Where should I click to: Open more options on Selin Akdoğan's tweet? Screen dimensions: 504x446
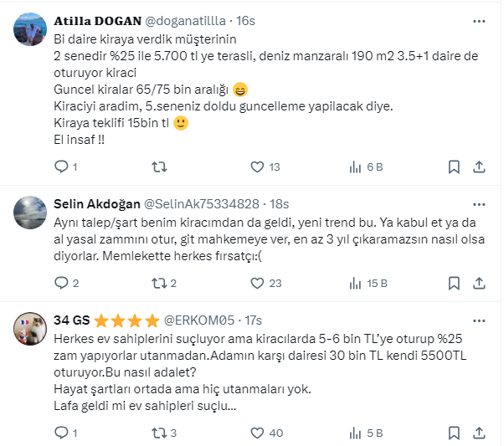[477, 203]
